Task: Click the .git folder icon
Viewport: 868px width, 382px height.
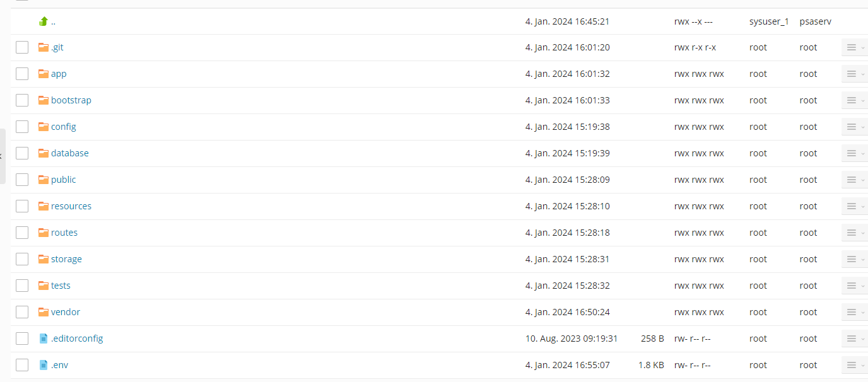Action: (44, 47)
